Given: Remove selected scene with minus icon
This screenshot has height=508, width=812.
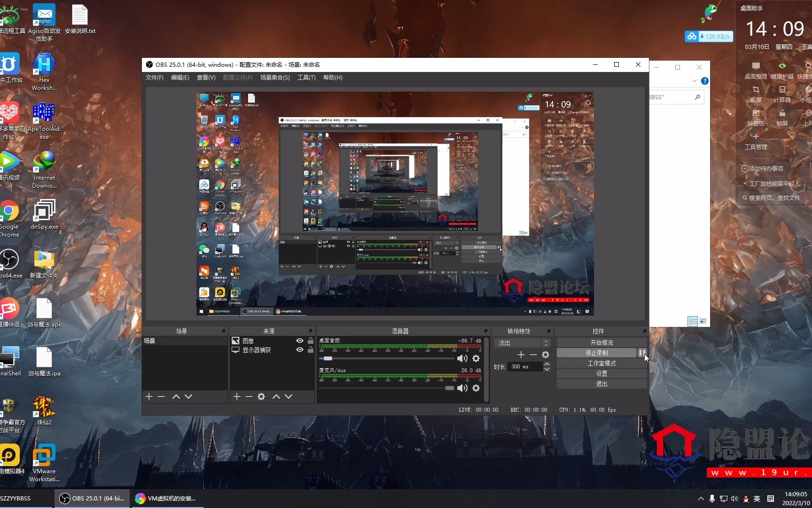Looking at the screenshot, I should pyautogui.click(x=161, y=397).
